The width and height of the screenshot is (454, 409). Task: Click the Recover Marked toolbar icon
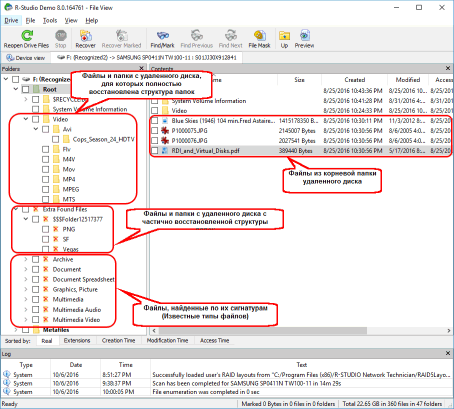pyautogui.click(x=122, y=36)
